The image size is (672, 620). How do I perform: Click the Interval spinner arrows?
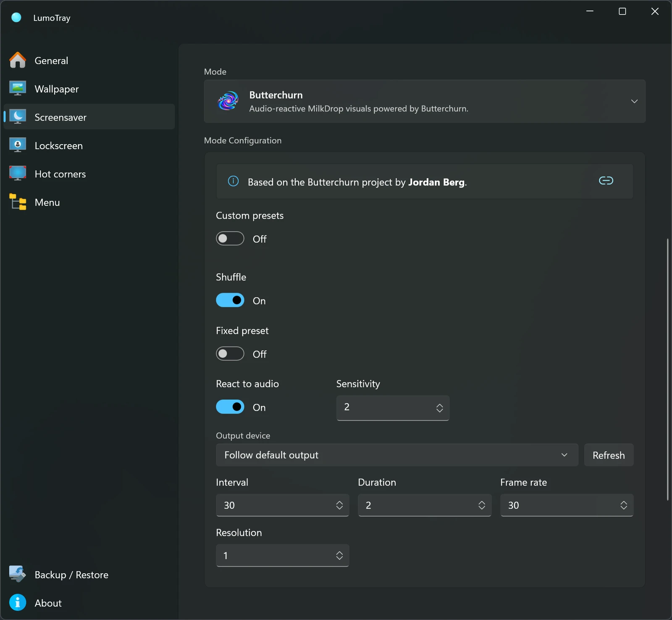pos(339,505)
